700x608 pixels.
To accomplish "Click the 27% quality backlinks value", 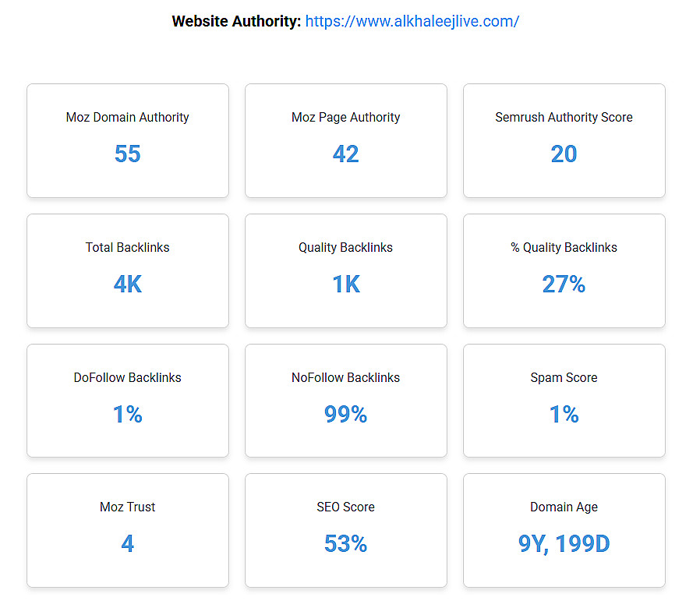I will 564,284.
